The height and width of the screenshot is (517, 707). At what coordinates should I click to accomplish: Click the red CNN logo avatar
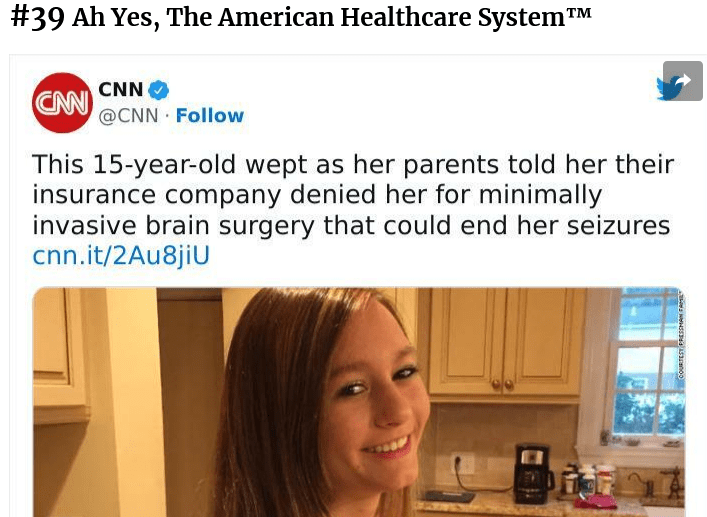(62, 103)
